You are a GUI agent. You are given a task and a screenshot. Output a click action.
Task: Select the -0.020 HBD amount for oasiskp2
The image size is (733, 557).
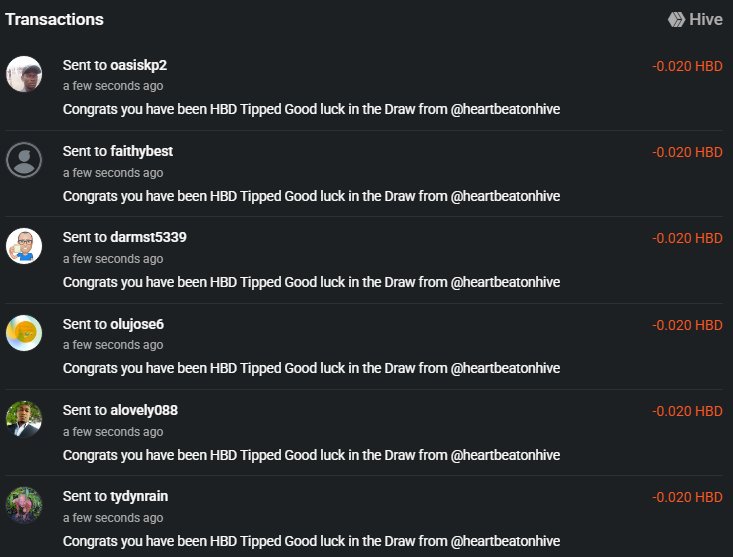tap(687, 67)
